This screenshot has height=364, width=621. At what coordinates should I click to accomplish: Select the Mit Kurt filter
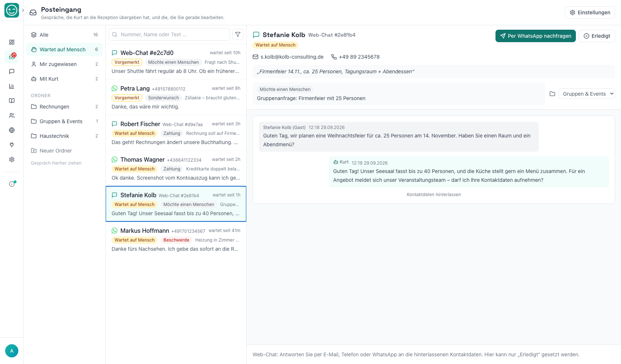click(65, 79)
